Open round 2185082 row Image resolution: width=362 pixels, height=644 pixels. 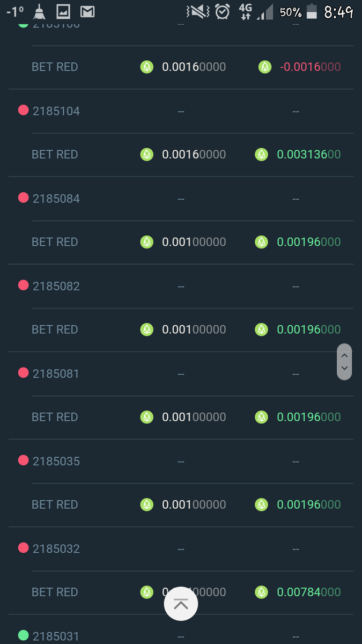point(56,286)
